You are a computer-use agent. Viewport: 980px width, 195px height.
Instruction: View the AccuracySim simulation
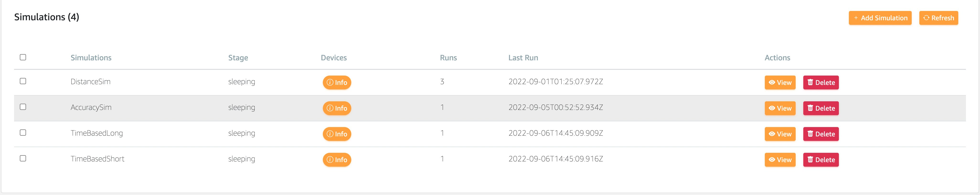(779, 108)
